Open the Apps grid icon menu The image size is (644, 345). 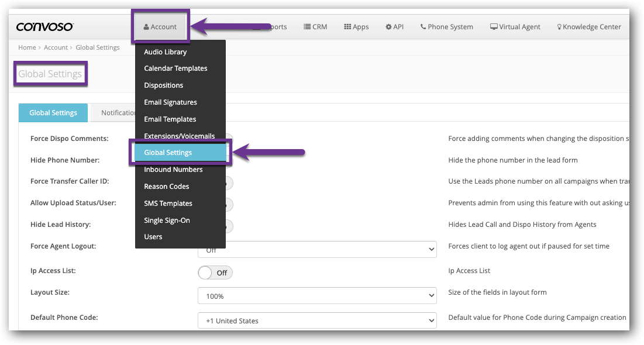[356, 27]
